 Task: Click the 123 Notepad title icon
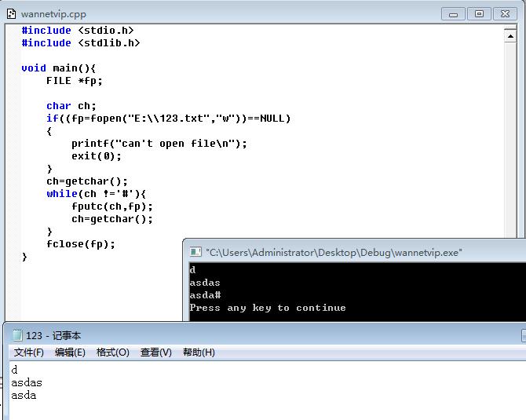coord(17,335)
